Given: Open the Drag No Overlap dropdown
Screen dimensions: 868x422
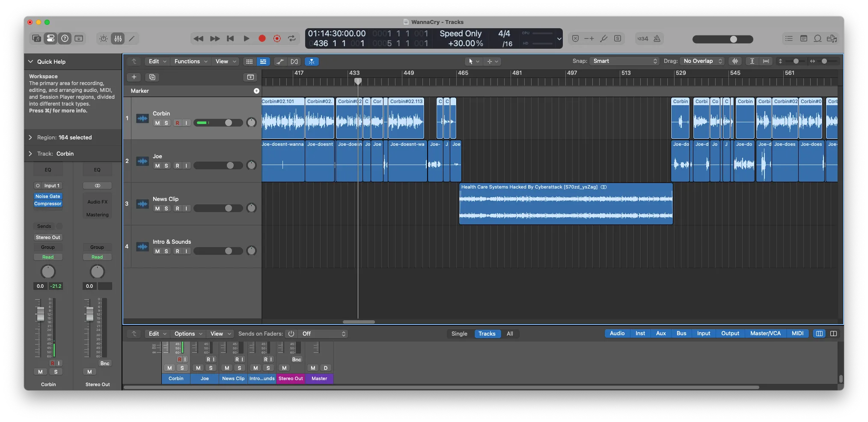Looking at the screenshot, I should pos(703,61).
